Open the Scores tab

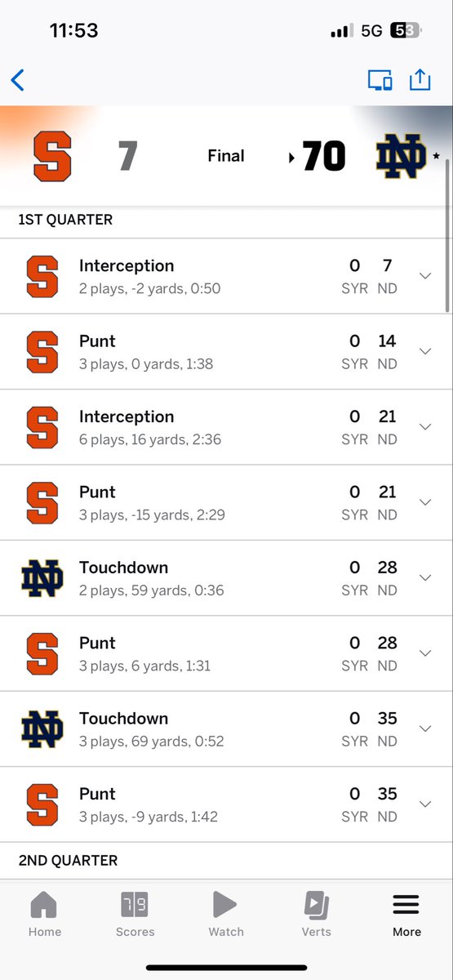(135, 914)
